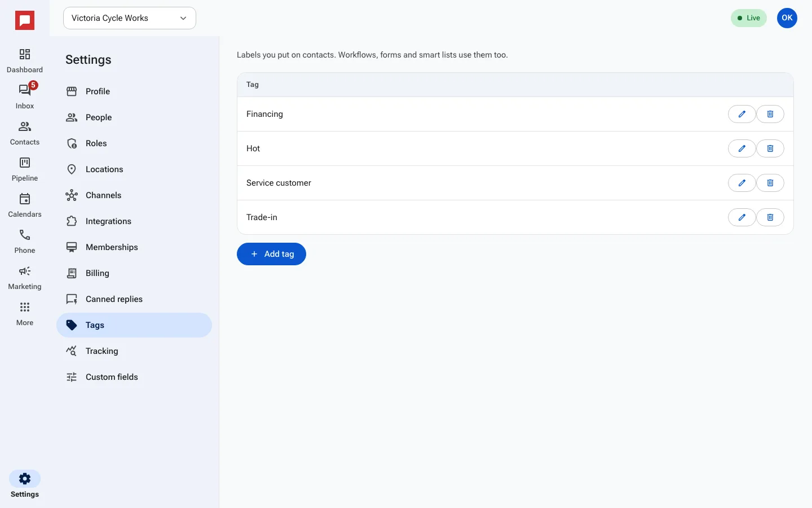Open the Profile settings page
The height and width of the screenshot is (508, 812).
tap(134, 91)
